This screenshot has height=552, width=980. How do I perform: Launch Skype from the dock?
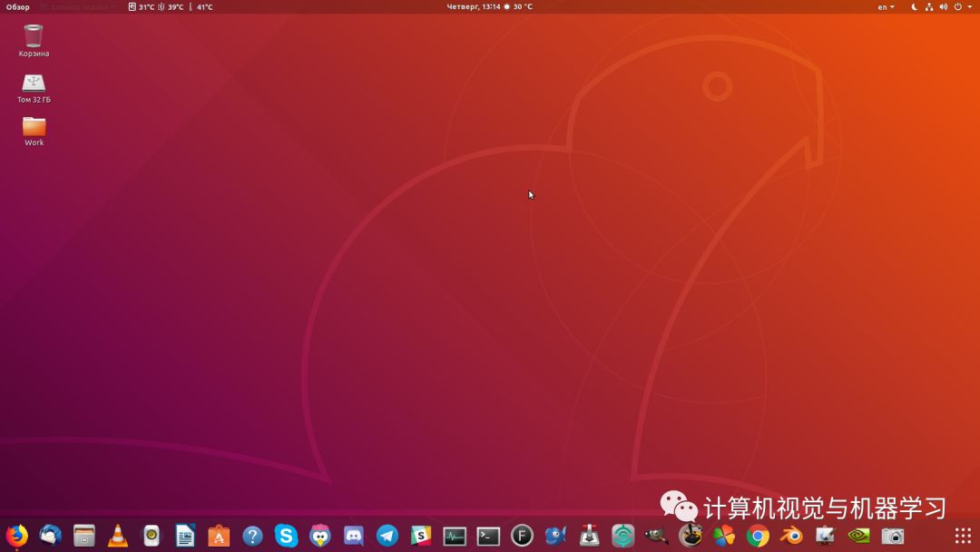click(286, 536)
